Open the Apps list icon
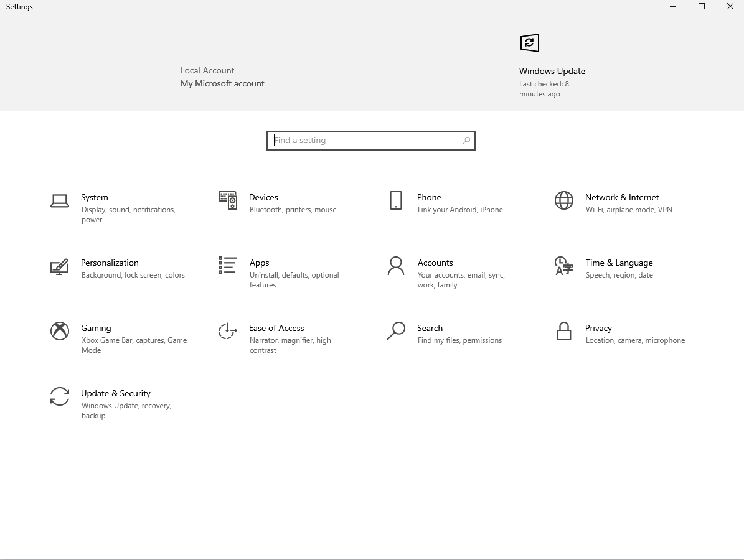The width and height of the screenshot is (744, 560). [228, 266]
